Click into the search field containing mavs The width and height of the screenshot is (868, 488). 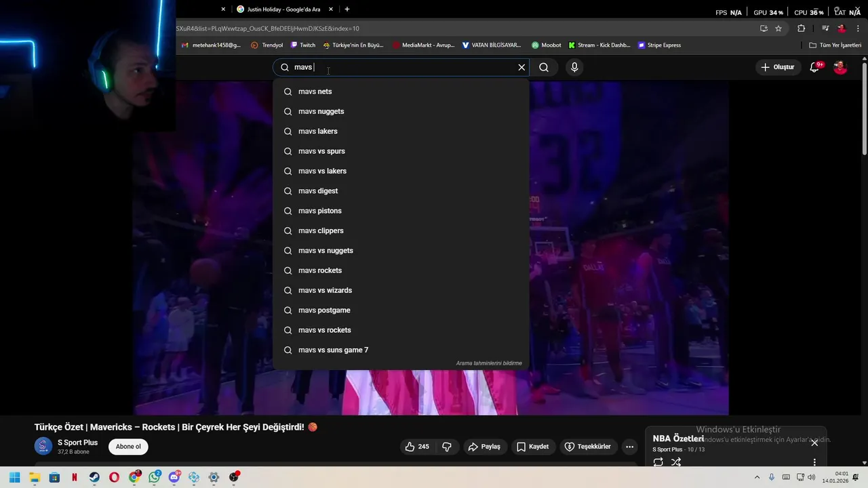click(x=400, y=67)
